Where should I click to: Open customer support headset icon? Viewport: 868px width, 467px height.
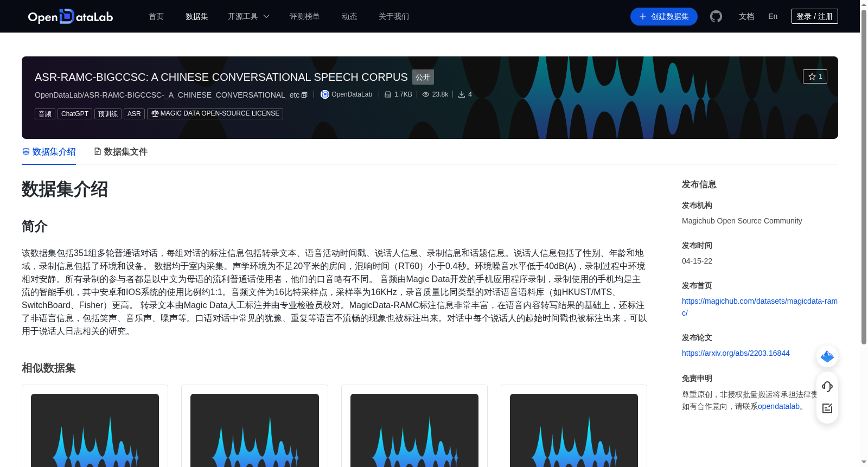[x=827, y=386]
